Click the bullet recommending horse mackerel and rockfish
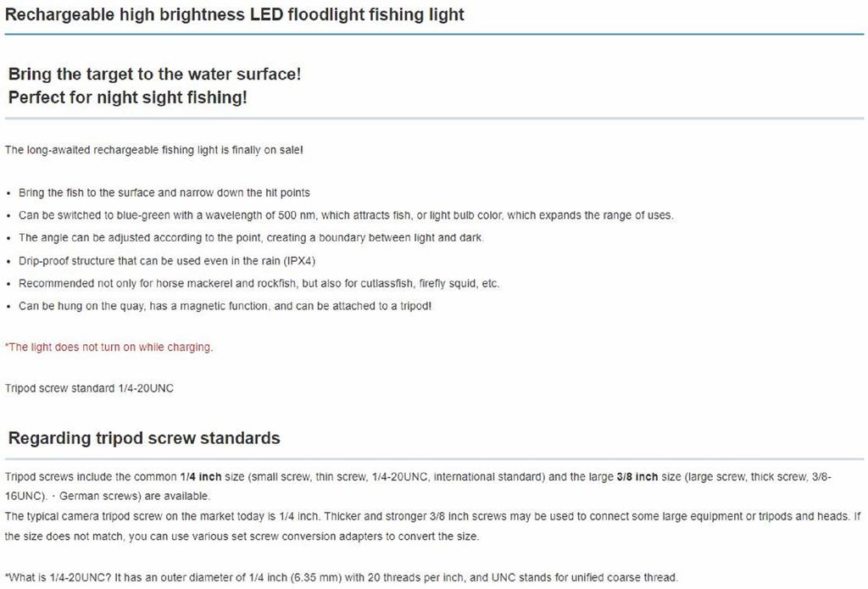Image resolution: width=868 pixels, height=589 pixels. 259,283
